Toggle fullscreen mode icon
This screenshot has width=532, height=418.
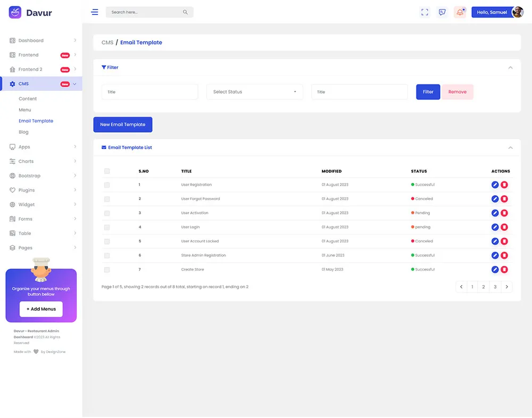coord(425,12)
